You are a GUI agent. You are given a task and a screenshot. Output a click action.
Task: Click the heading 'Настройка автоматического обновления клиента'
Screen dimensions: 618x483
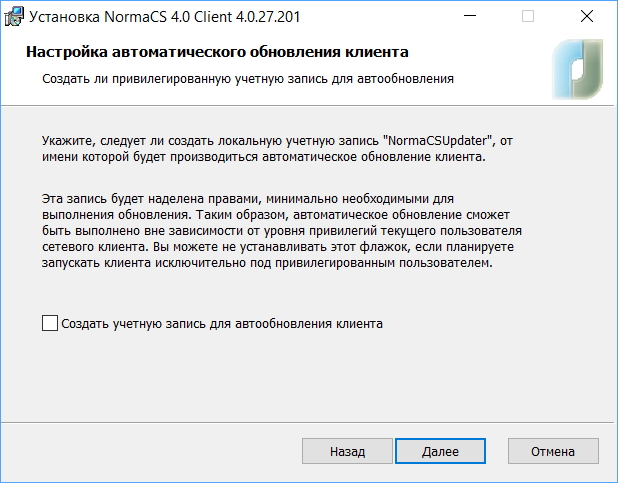pyautogui.click(x=217, y=52)
